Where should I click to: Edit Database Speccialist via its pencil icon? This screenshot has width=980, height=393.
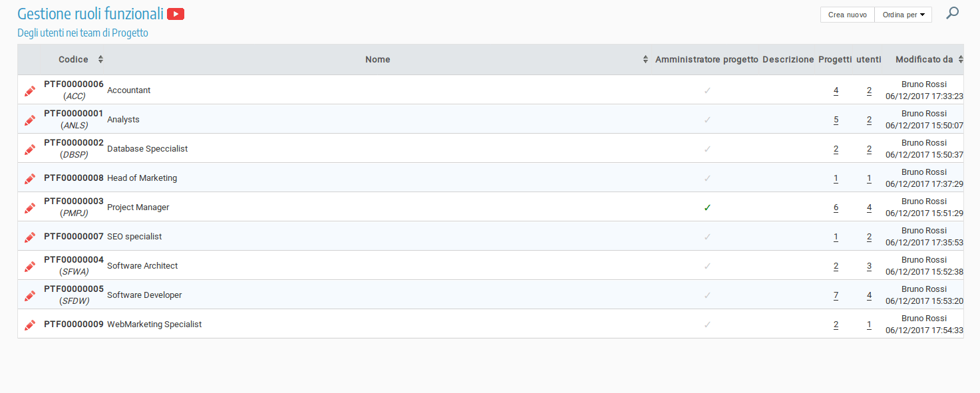coord(29,150)
